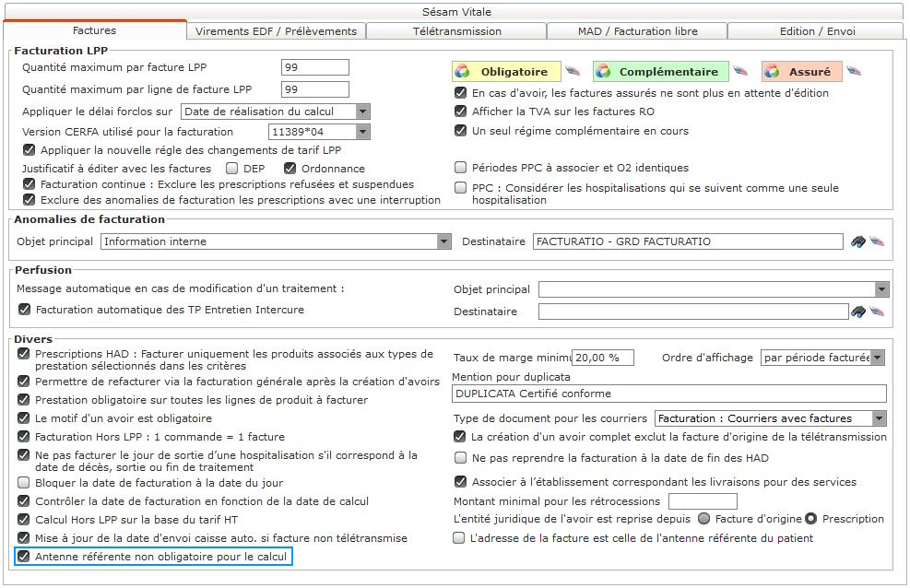Switch to Virements EDF / Prélèvements tab
The width and height of the screenshot is (910, 588).
277,31
